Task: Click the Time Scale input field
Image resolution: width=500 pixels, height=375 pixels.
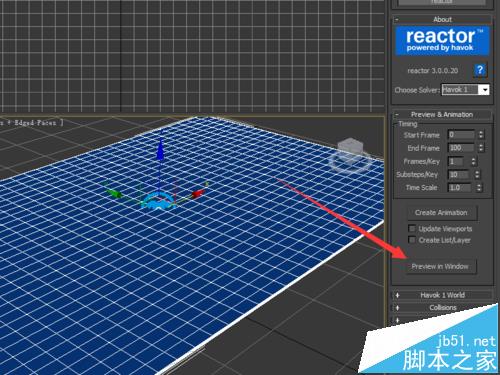Action: 460,187
